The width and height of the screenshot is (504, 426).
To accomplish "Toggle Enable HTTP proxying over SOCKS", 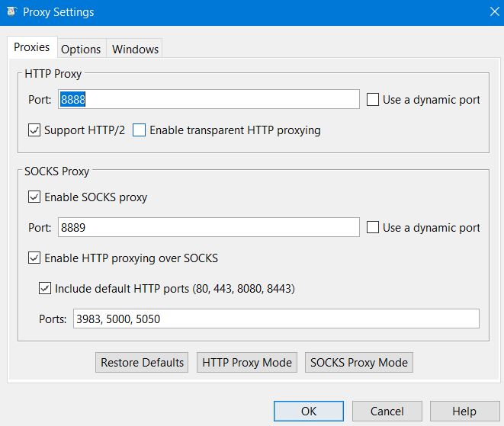I will [34, 258].
